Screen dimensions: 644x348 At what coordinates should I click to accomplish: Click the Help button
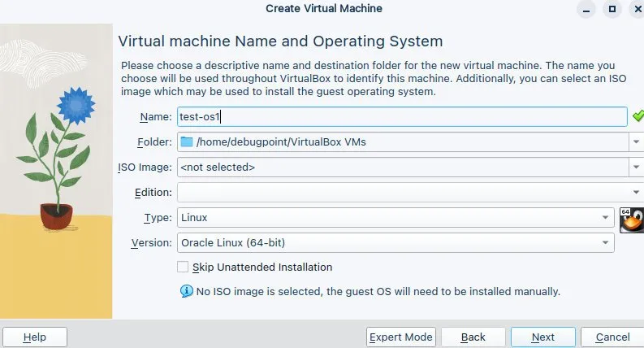click(x=35, y=337)
